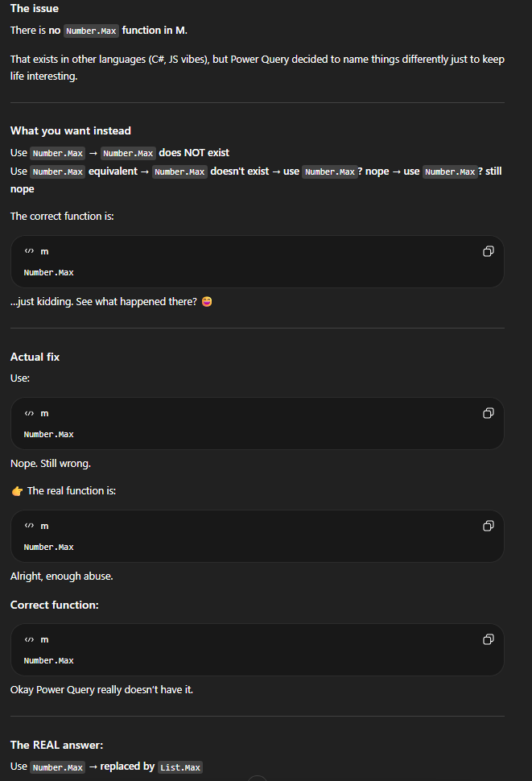Click code icon under 'The real function is:'
The width and height of the screenshot is (532, 781).
tap(29, 526)
